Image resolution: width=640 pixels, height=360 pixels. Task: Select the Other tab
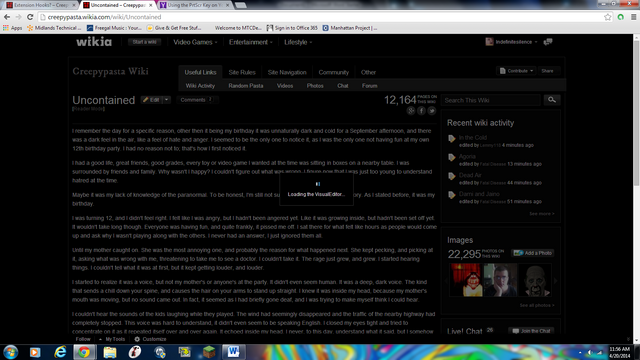[368, 72]
